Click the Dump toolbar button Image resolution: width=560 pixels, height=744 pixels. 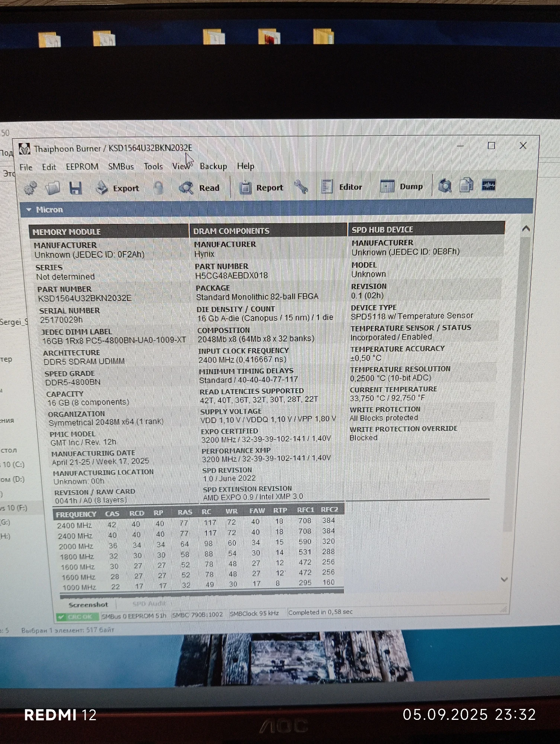[x=402, y=186]
